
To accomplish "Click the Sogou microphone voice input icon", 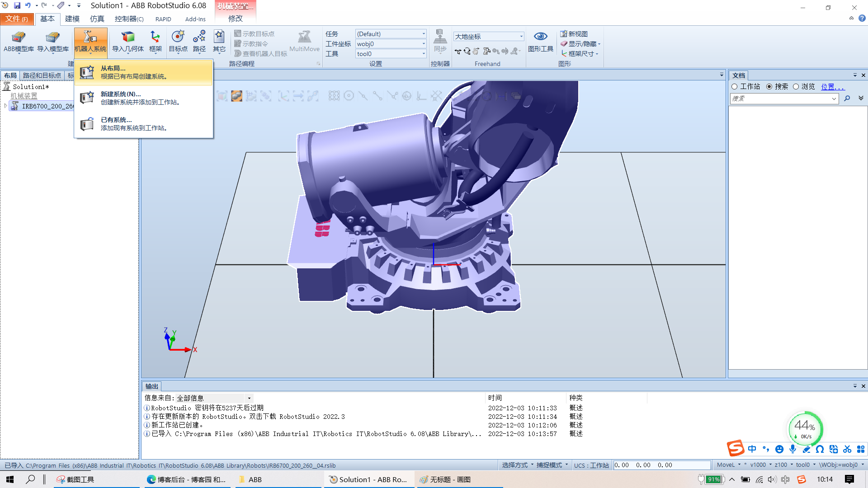I will pyautogui.click(x=793, y=449).
